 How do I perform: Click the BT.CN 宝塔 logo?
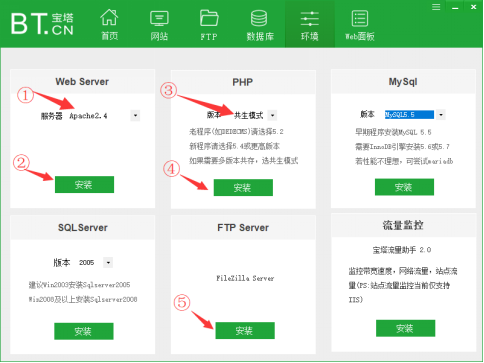pyautogui.click(x=42, y=24)
